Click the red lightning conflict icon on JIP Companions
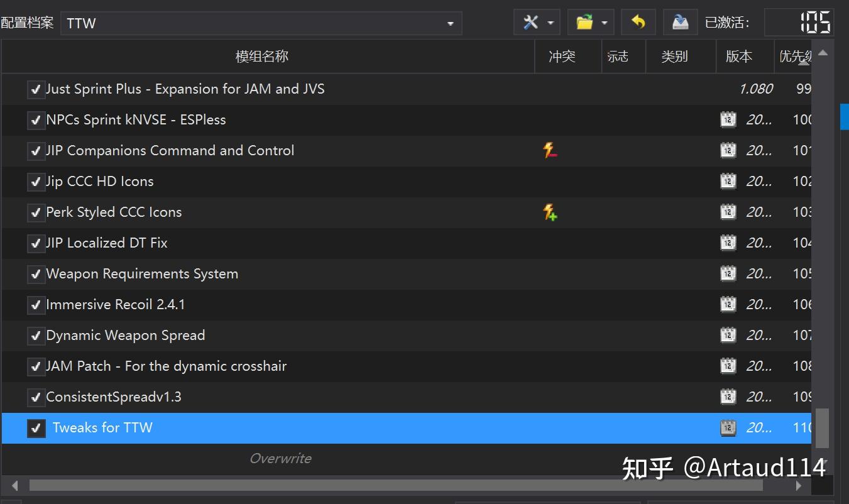Image resolution: width=849 pixels, height=504 pixels. [x=550, y=150]
